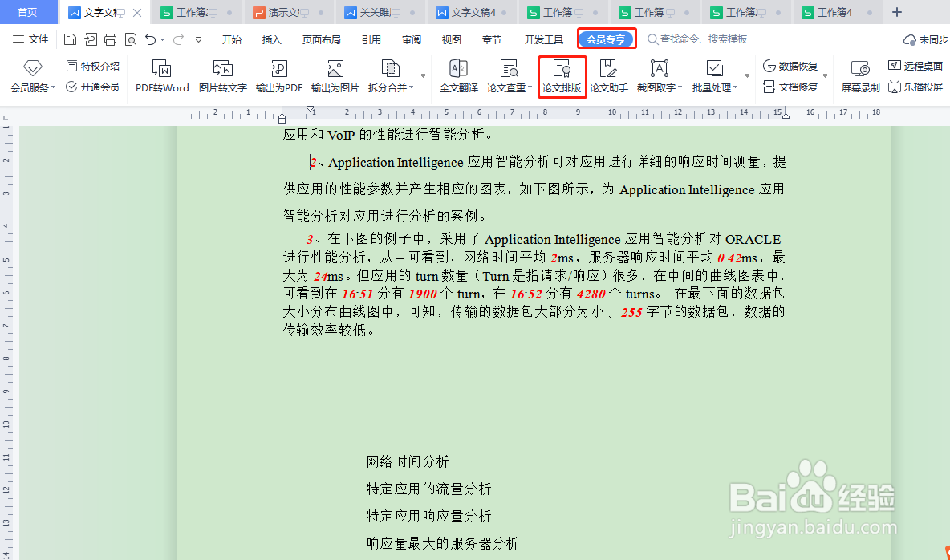950x560 pixels.
Task: Switch to the 开始 ribbon tab
Action: tap(231, 39)
